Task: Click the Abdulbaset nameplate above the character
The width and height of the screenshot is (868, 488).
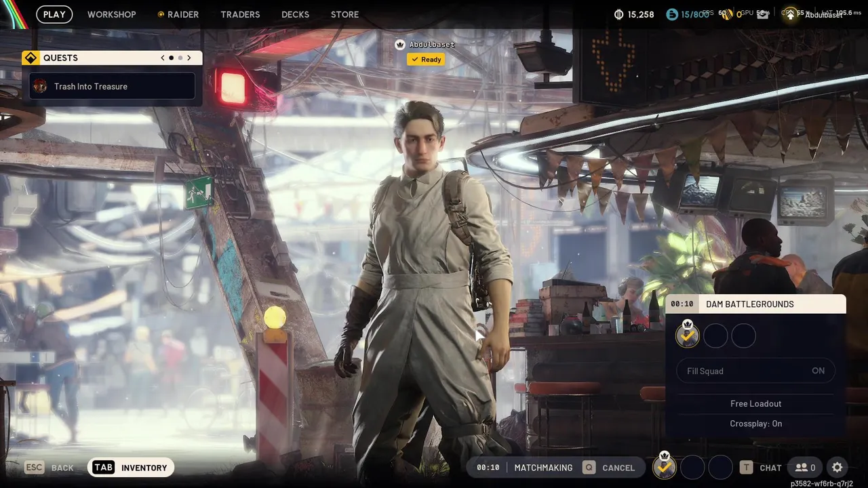Action: [432, 44]
